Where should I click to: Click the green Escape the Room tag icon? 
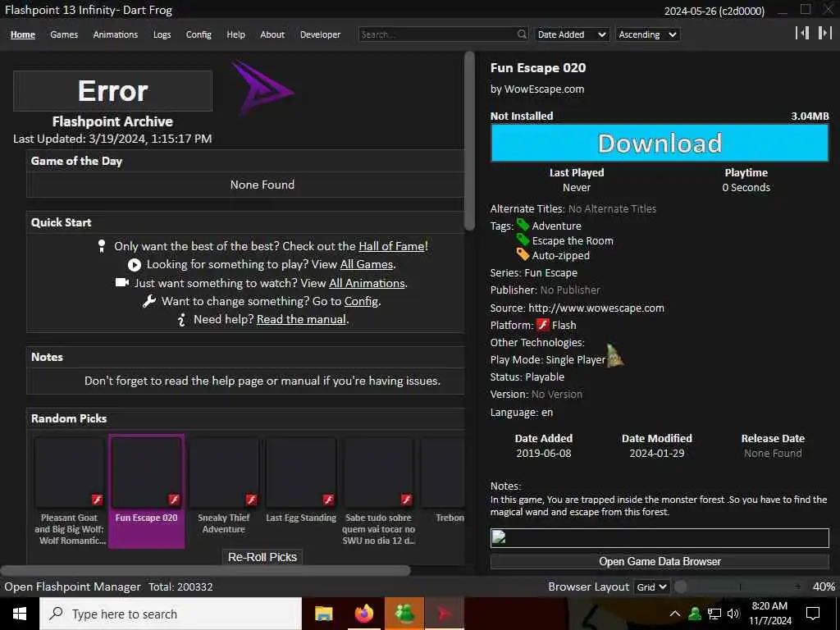(523, 240)
